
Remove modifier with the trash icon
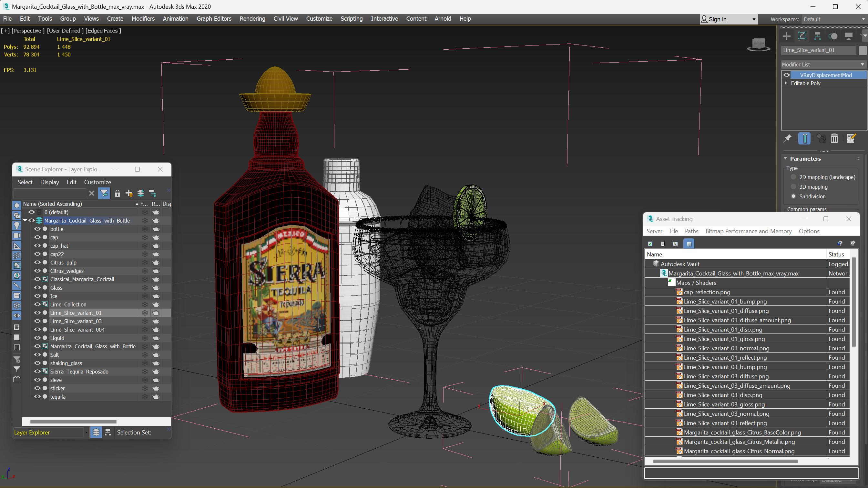(x=834, y=138)
